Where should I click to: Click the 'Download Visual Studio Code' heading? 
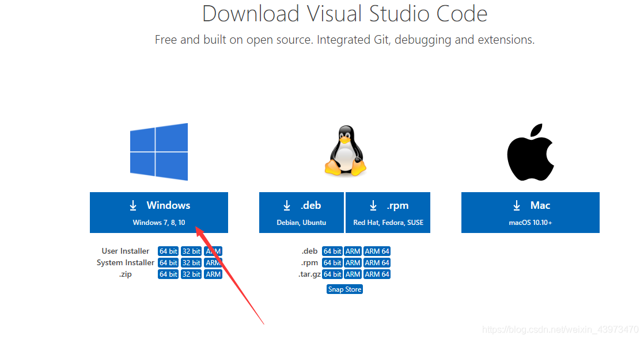point(344,14)
